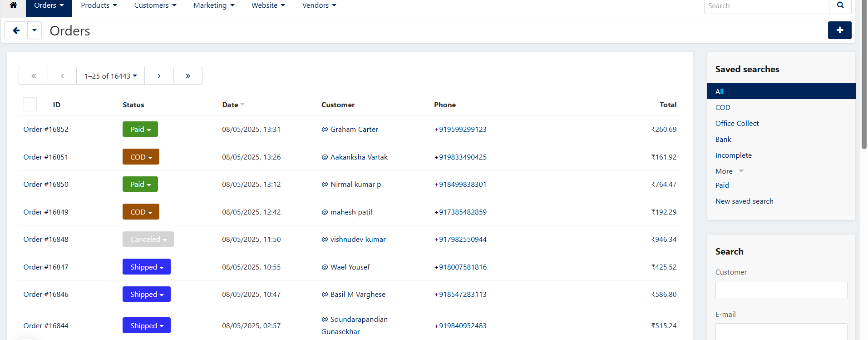Open customer Nirmal kumar p
The width and height of the screenshot is (868, 340).
(355, 184)
